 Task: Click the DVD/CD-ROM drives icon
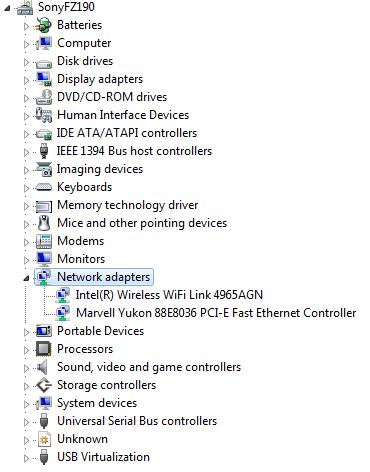click(44, 97)
